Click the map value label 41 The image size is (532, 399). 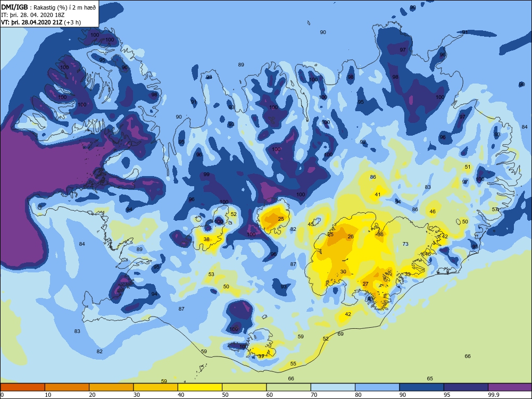pyautogui.click(x=378, y=195)
